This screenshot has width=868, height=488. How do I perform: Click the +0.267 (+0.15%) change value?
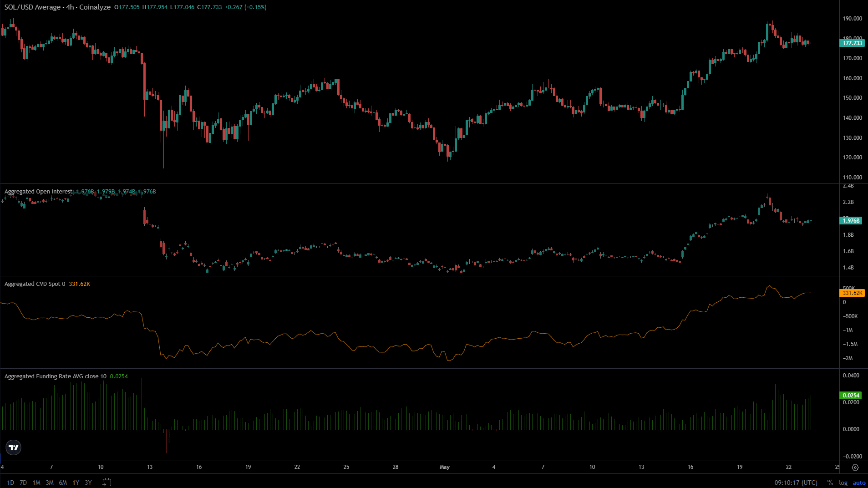245,7
